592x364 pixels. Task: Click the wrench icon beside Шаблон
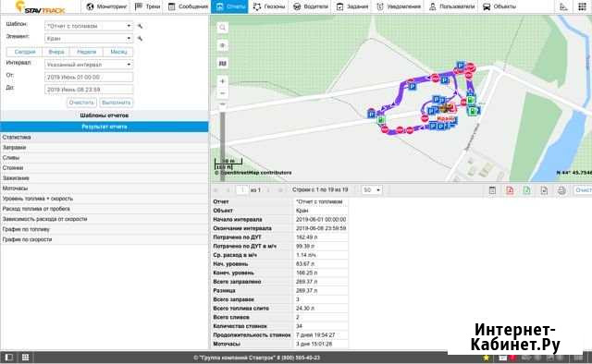(140, 26)
